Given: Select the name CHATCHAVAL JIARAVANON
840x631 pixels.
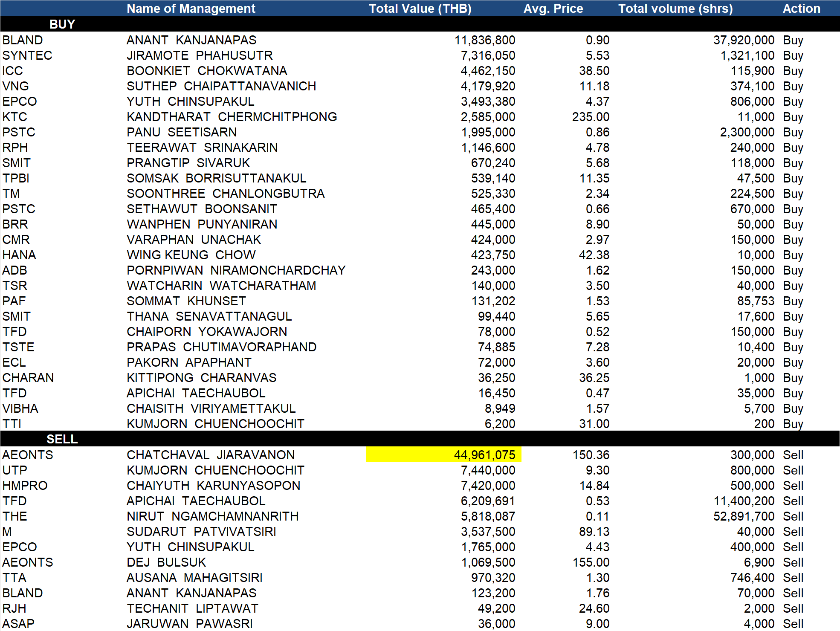Looking at the screenshot, I should coord(211,455).
